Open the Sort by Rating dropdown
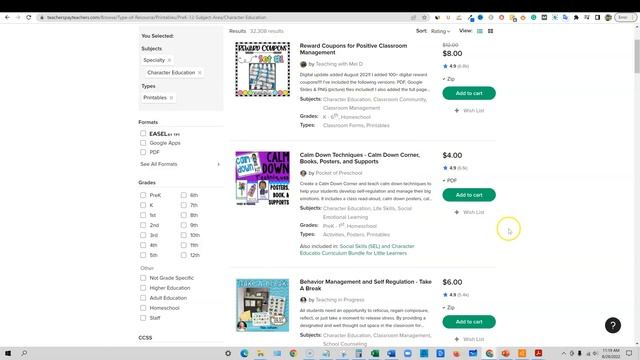 click(x=440, y=31)
